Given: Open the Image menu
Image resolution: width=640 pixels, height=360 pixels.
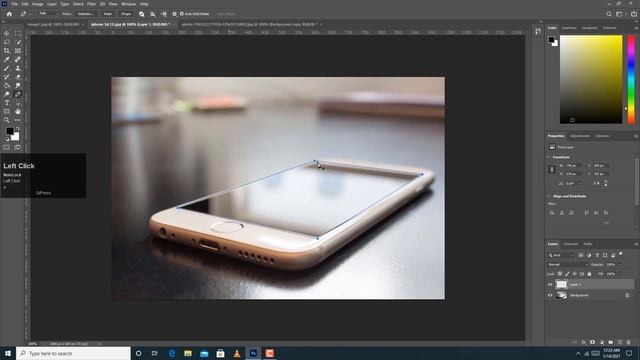Looking at the screenshot, I should [x=38, y=4].
